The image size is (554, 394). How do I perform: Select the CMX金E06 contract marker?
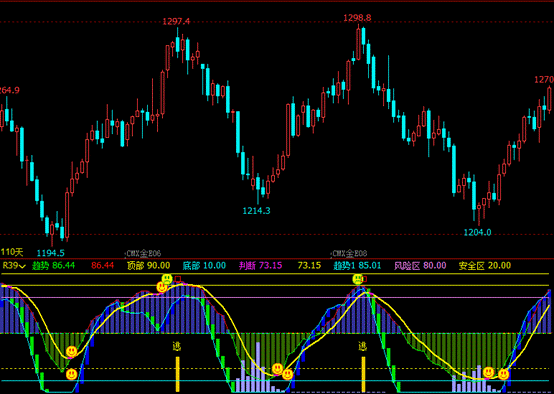pyautogui.click(x=143, y=253)
